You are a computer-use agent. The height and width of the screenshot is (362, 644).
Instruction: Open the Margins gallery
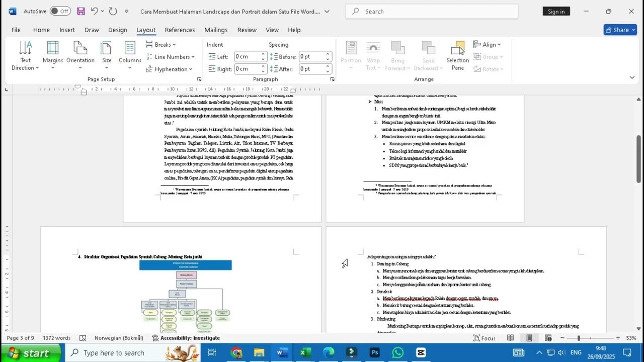[x=52, y=56]
